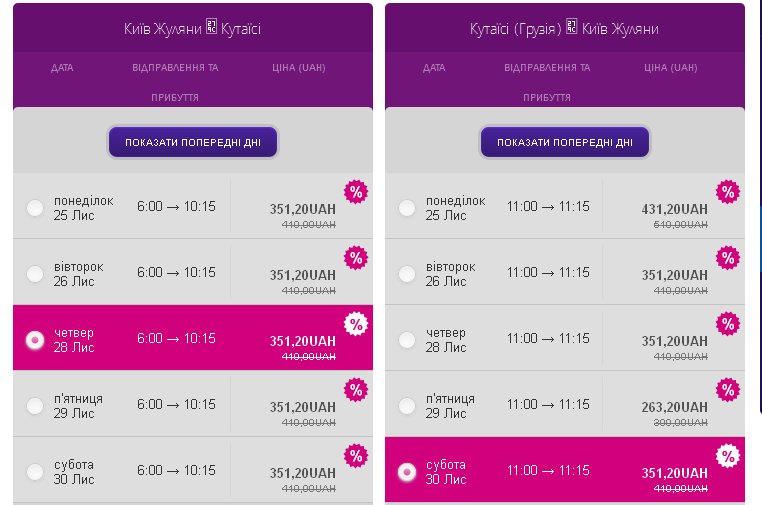
Task: Click discount badge on return Friday 263,20UAH flight
Action: tap(728, 390)
